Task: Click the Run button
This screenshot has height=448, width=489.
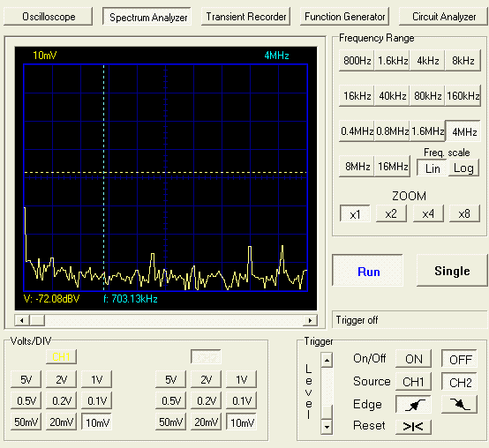Action: tap(368, 271)
